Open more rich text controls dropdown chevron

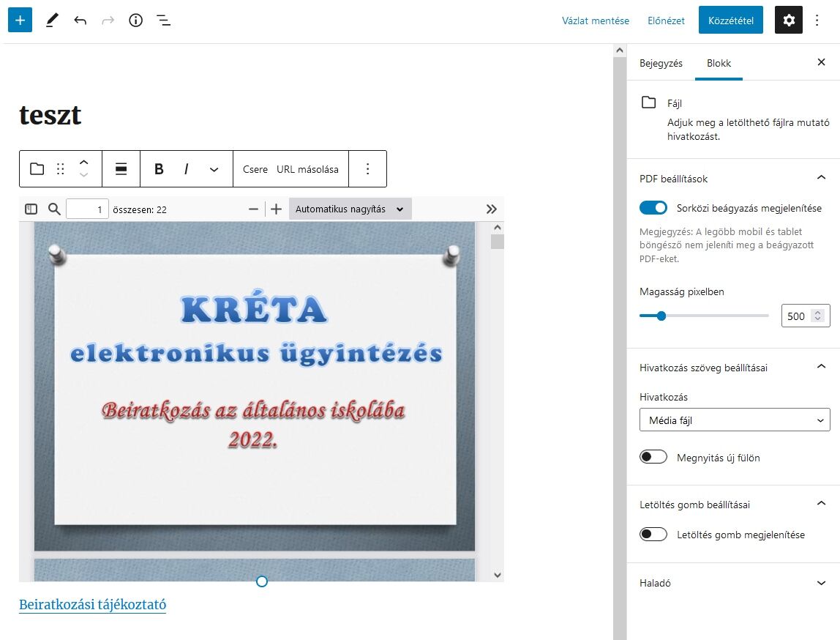214,169
